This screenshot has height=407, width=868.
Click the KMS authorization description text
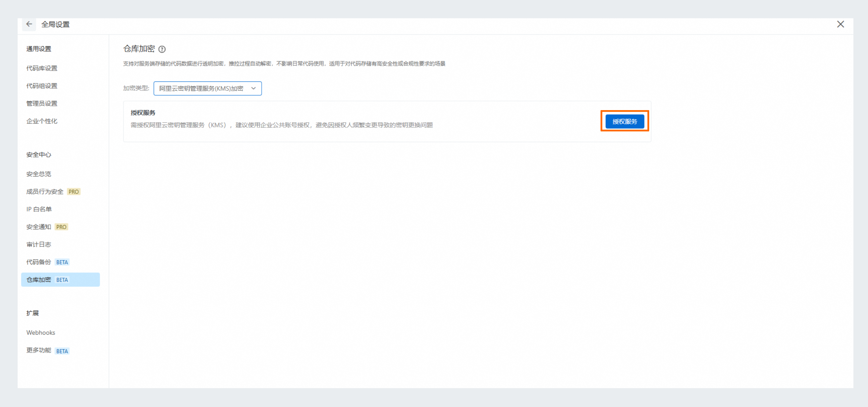coord(282,125)
